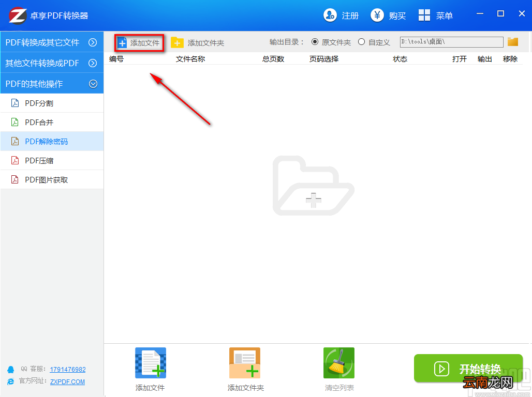The image size is (532, 397).
Task: Click the browser icon beside 官方网址
Action: click(11, 381)
